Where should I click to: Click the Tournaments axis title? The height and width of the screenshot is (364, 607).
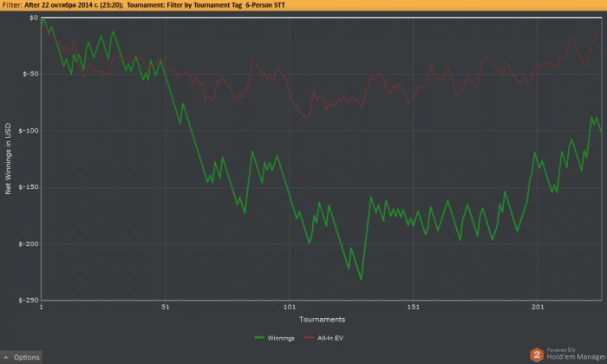point(322,319)
